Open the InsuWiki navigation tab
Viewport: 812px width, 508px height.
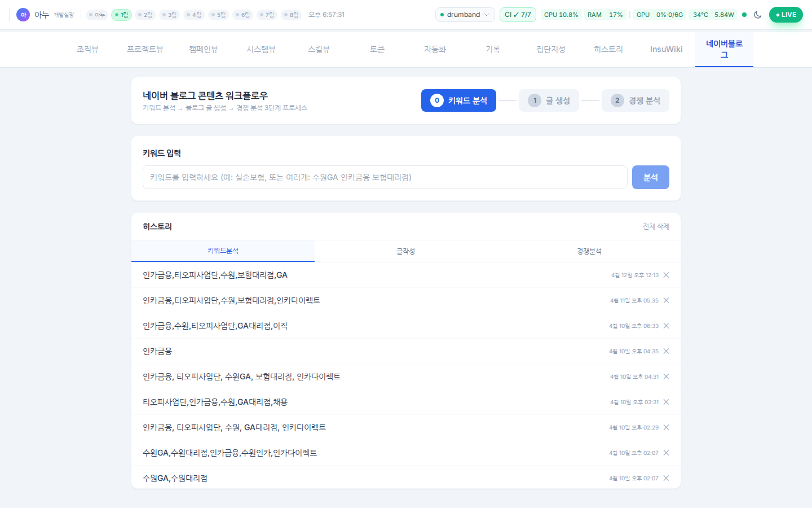[x=666, y=49]
